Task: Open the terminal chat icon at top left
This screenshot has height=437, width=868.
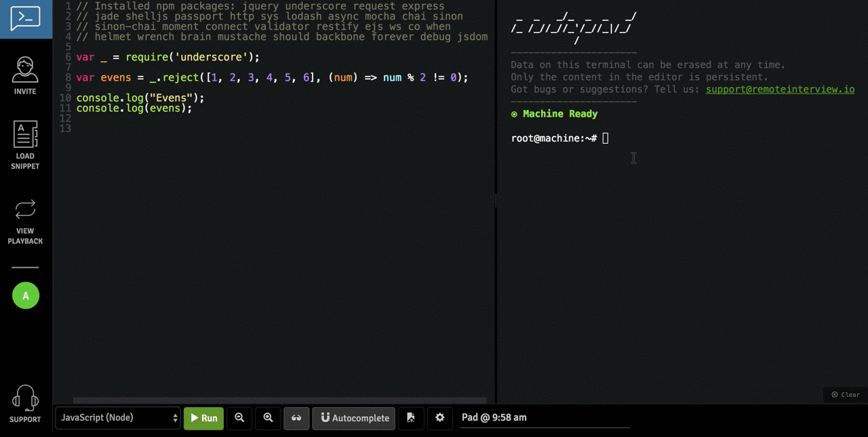Action: (26, 19)
